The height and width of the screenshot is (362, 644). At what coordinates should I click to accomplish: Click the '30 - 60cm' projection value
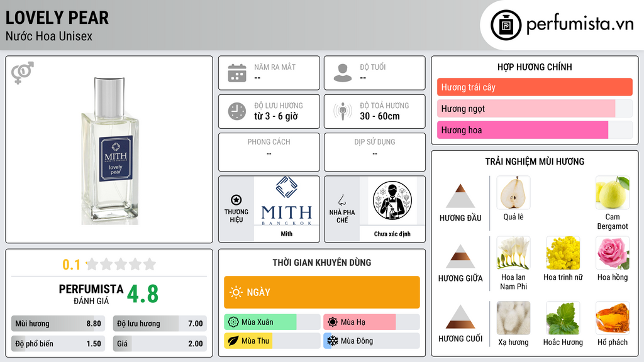(x=380, y=116)
